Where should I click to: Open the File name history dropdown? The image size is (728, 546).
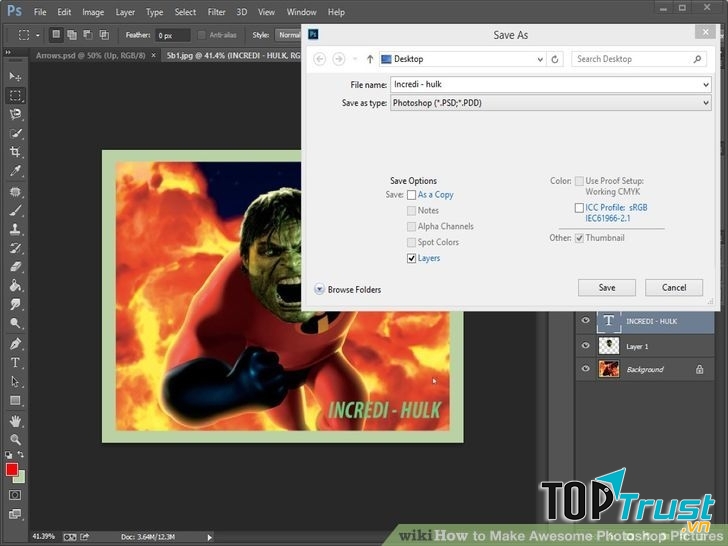[706, 85]
